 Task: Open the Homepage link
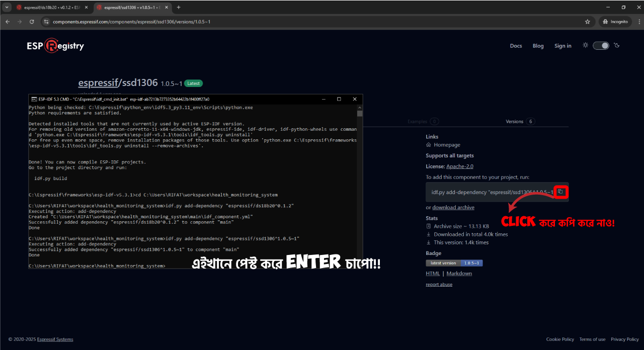pos(447,145)
